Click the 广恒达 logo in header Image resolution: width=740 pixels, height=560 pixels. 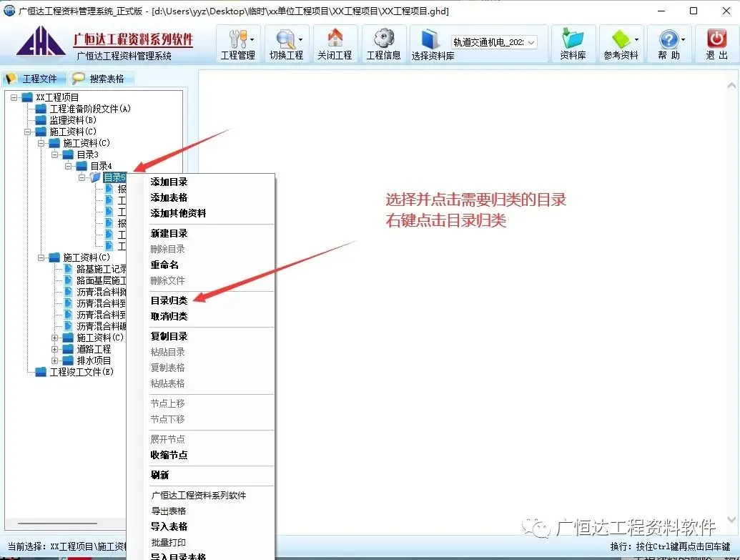point(41,41)
